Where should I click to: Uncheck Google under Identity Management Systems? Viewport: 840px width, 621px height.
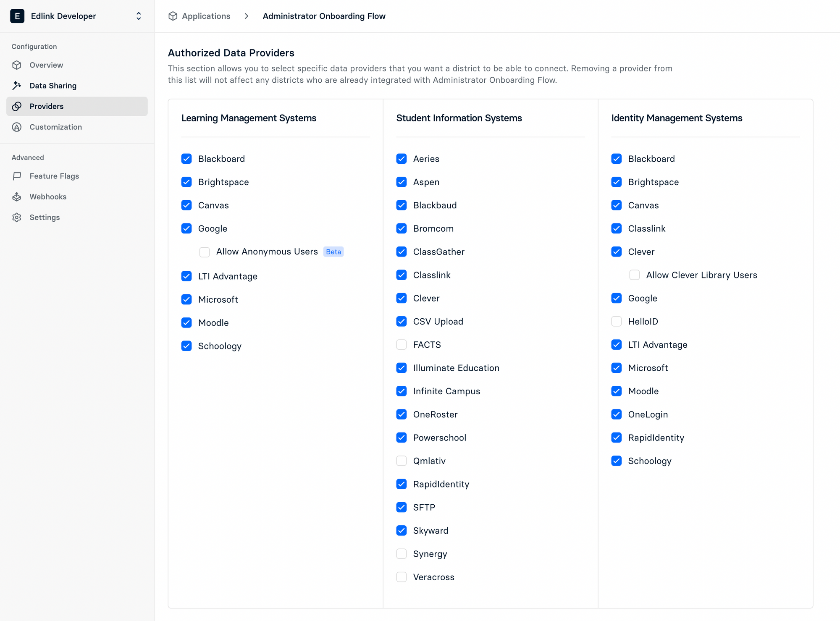pos(617,298)
